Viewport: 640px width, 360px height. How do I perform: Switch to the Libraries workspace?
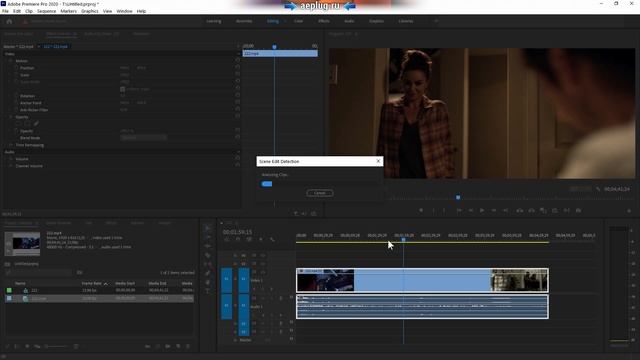coord(406,21)
